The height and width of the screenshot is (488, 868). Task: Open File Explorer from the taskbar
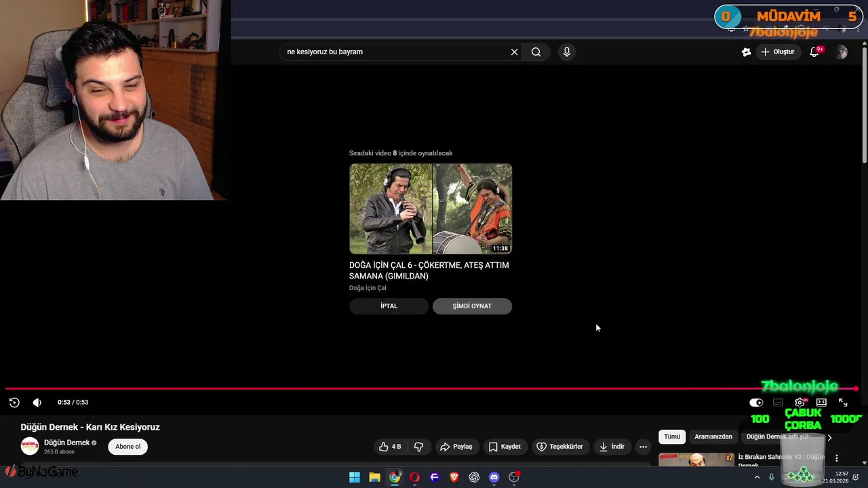pyautogui.click(x=374, y=477)
